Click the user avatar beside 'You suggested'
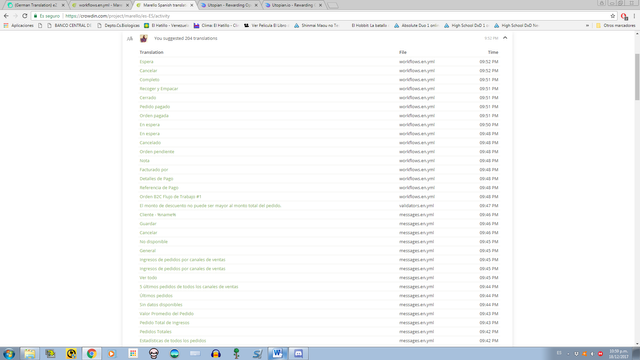640x360 pixels. [144, 38]
